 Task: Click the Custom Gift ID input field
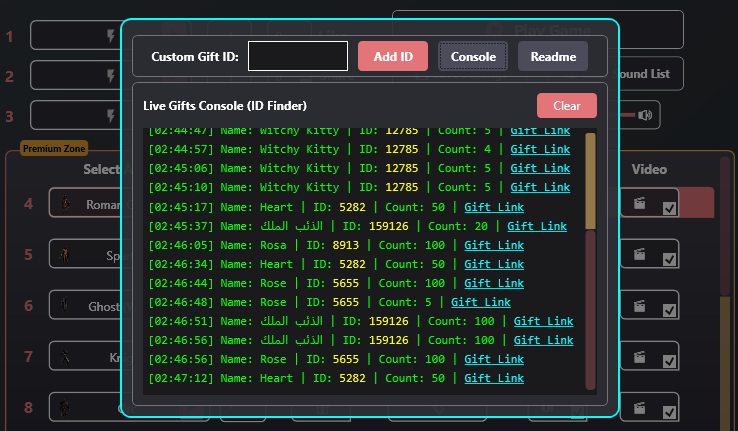point(297,56)
